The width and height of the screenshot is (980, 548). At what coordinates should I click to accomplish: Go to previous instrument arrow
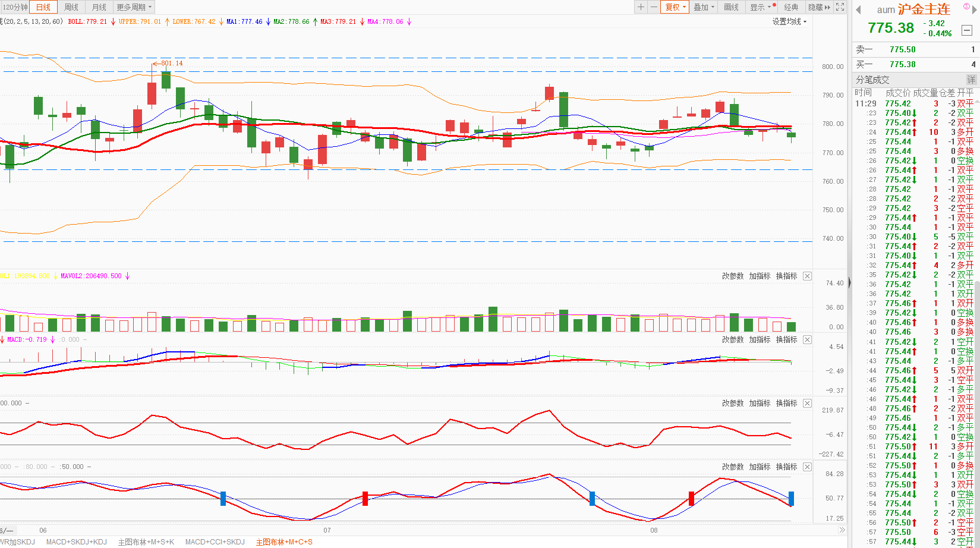[x=858, y=10]
